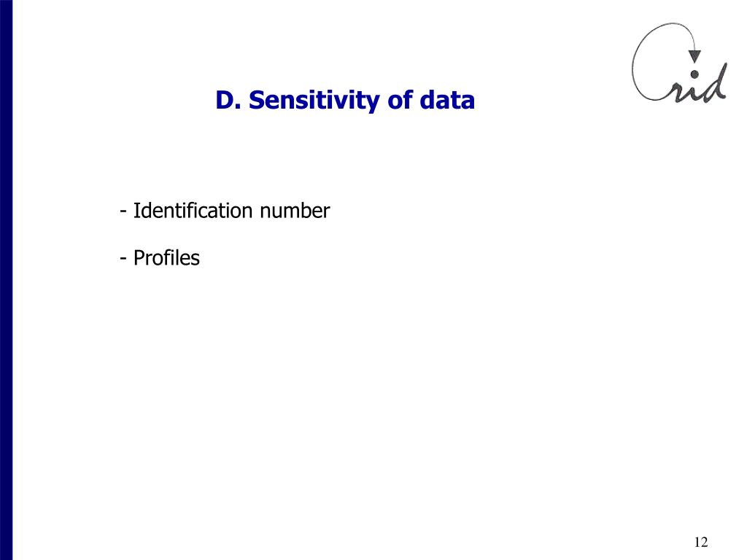Click the word "Sensitivity" in the title
Viewport: 747px width, 560px height.
[x=314, y=100]
